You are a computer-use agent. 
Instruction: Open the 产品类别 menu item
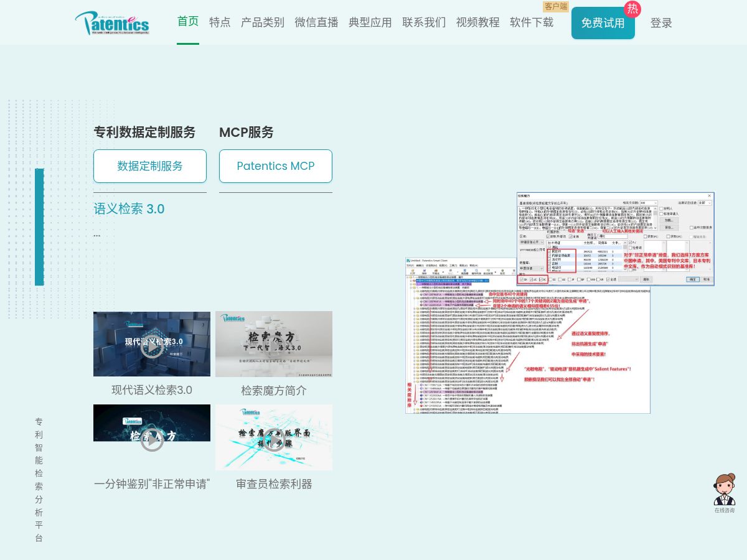tap(263, 22)
